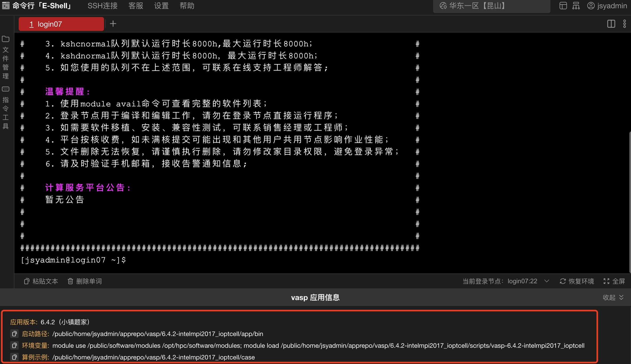Open the layout panel icon in top bar
Image resolution: width=631 pixels, height=364 pixels.
(x=563, y=6)
